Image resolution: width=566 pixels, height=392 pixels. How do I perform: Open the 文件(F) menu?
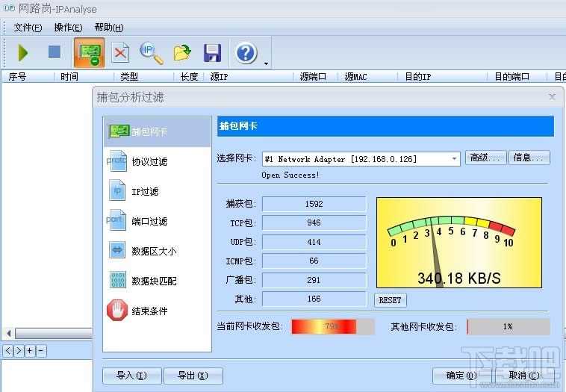tap(28, 28)
